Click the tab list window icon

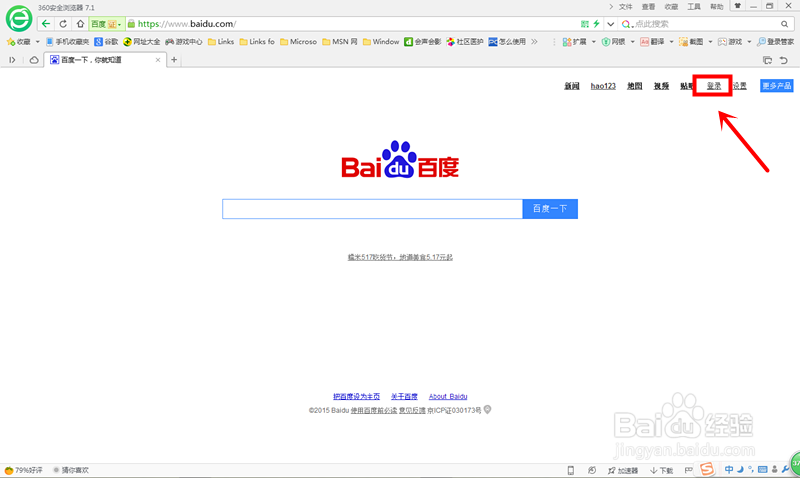[767, 60]
